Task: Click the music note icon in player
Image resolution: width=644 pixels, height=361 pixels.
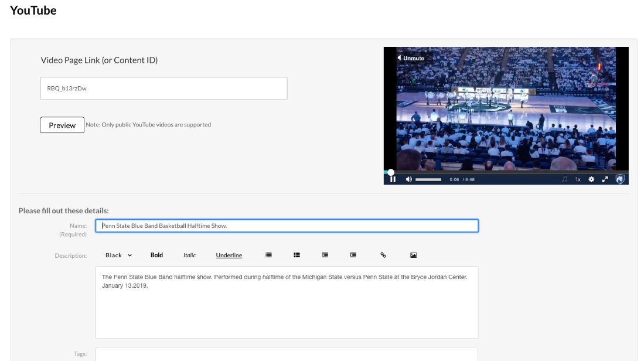Action: point(564,179)
